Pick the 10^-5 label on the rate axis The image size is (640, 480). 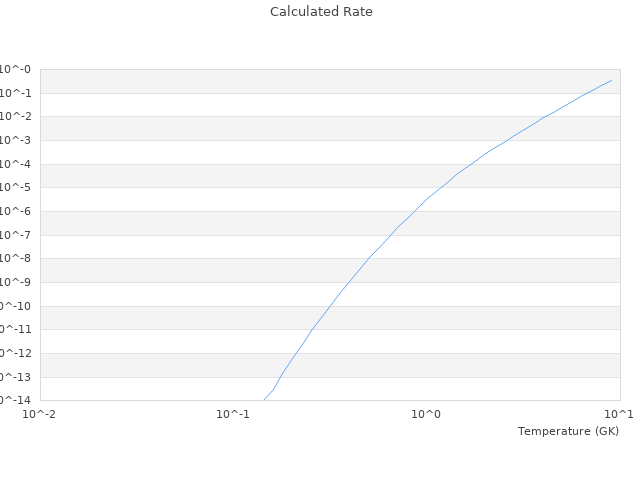coord(16,188)
